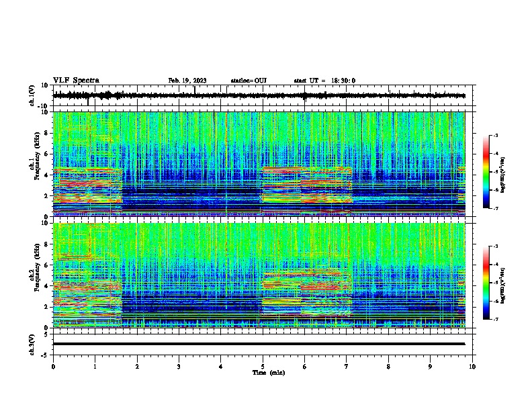The width and height of the screenshot is (532, 411).
Task: Click the "-3" tick on ch.1 colorbar
Action: tap(495, 135)
